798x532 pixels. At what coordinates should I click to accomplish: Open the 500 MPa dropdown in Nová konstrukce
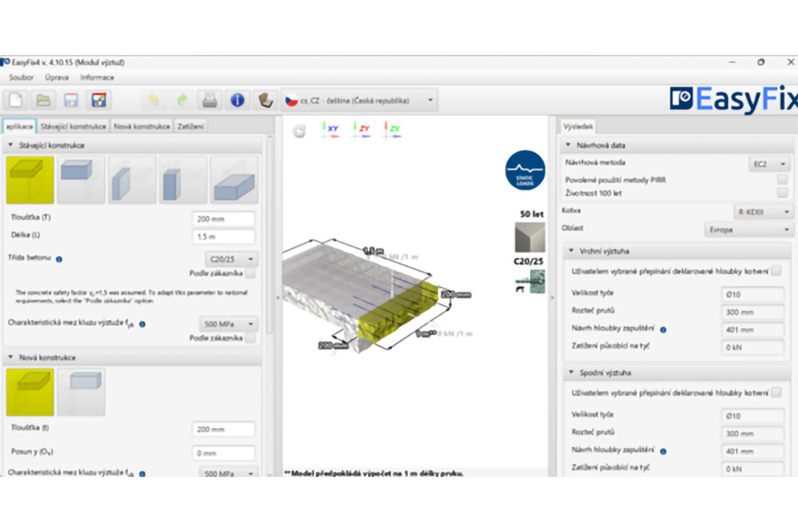coord(229,473)
